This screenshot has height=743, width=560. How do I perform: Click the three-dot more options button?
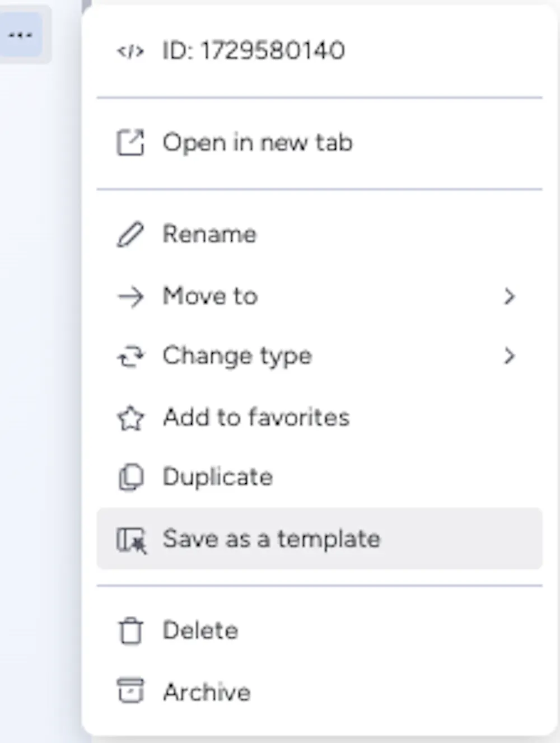tap(21, 36)
